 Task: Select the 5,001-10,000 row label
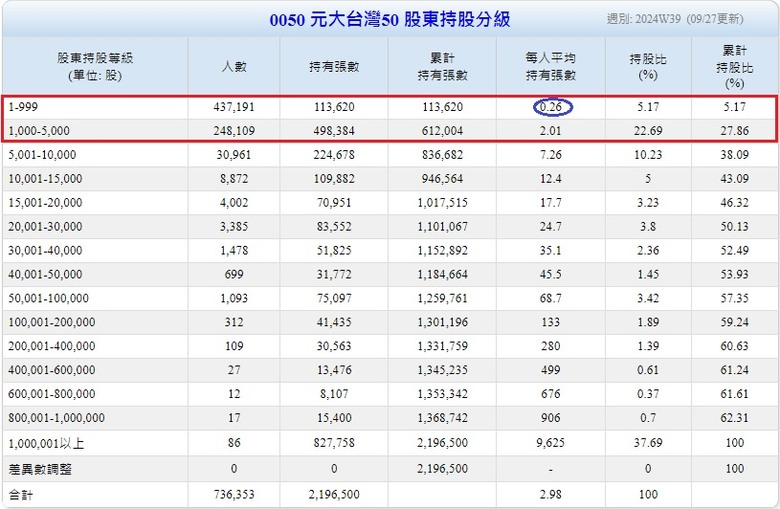click(x=42, y=155)
